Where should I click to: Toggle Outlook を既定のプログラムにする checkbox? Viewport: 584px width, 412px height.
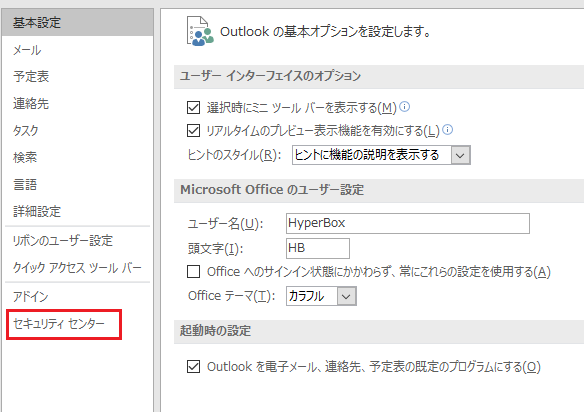click(193, 367)
